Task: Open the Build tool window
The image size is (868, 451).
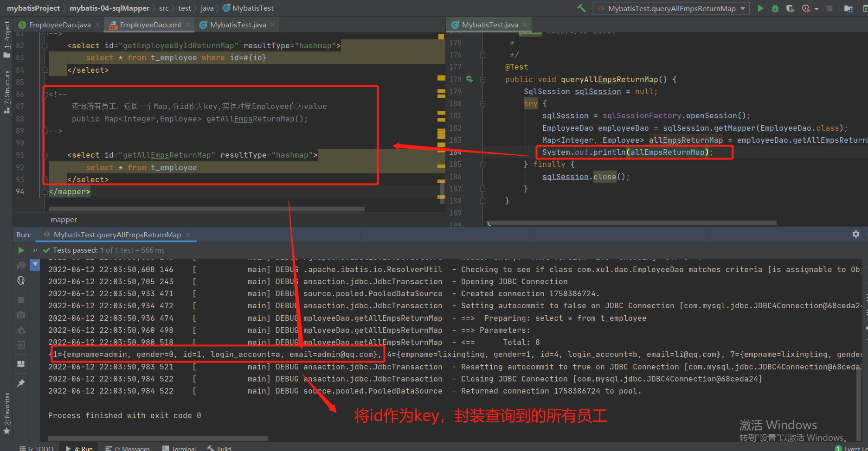Action: 219,448
